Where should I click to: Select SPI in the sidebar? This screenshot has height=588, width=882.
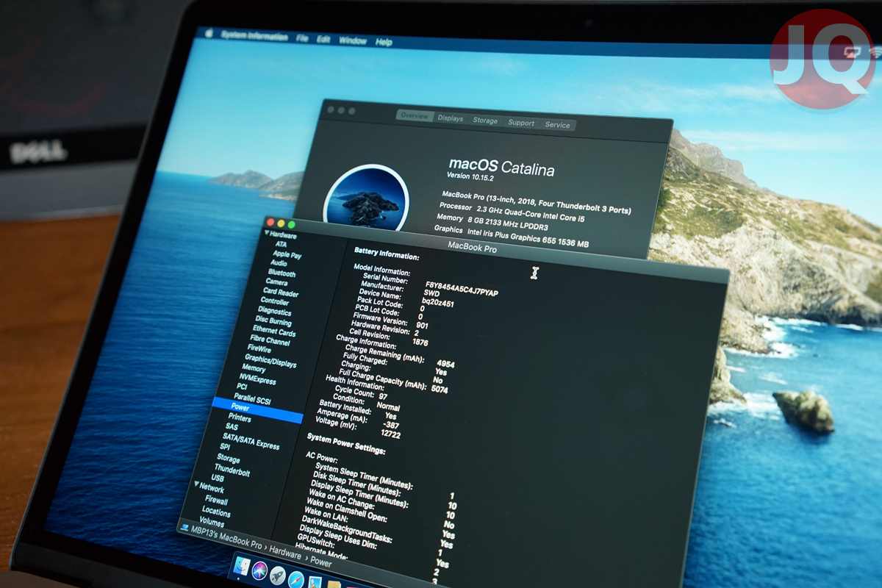click(225, 447)
